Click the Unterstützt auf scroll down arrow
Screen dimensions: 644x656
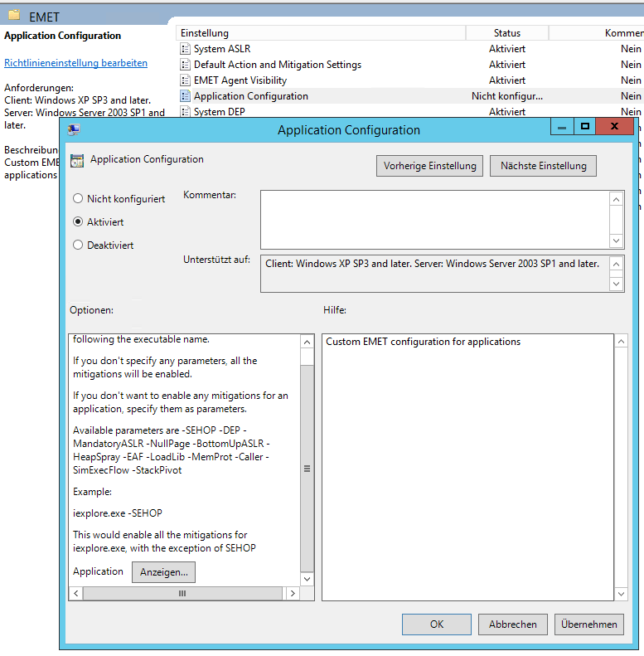point(616,284)
